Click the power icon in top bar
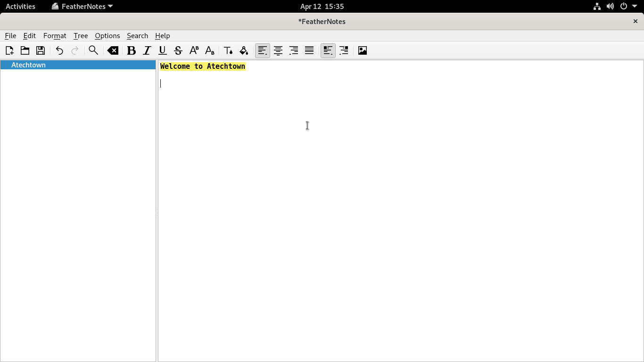The height and width of the screenshot is (362, 644). coord(624,7)
